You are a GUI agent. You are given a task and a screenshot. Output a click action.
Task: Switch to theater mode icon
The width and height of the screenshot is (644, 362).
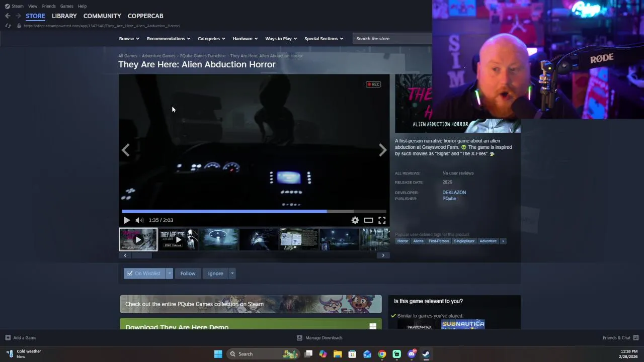coord(369,220)
